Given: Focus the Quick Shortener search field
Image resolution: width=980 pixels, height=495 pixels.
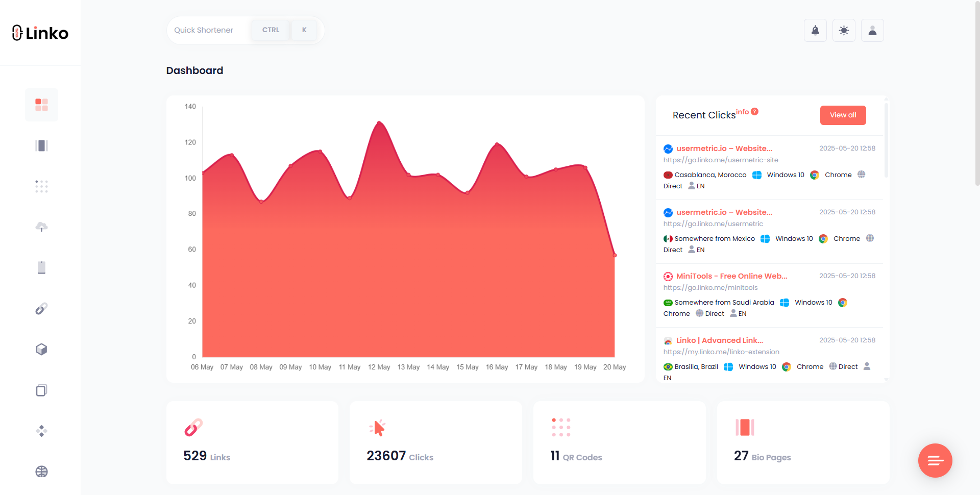Looking at the screenshot, I should (x=209, y=30).
